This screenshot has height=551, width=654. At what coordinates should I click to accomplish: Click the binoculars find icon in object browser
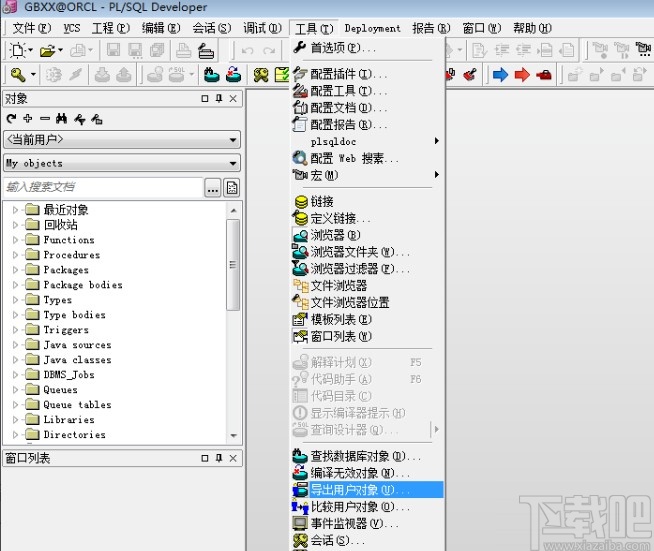coord(61,119)
